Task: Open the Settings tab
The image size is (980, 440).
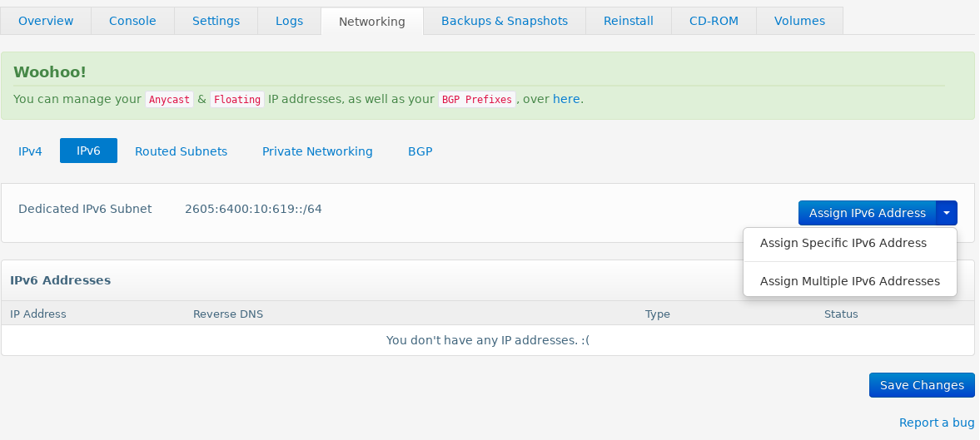Action: click(x=216, y=21)
